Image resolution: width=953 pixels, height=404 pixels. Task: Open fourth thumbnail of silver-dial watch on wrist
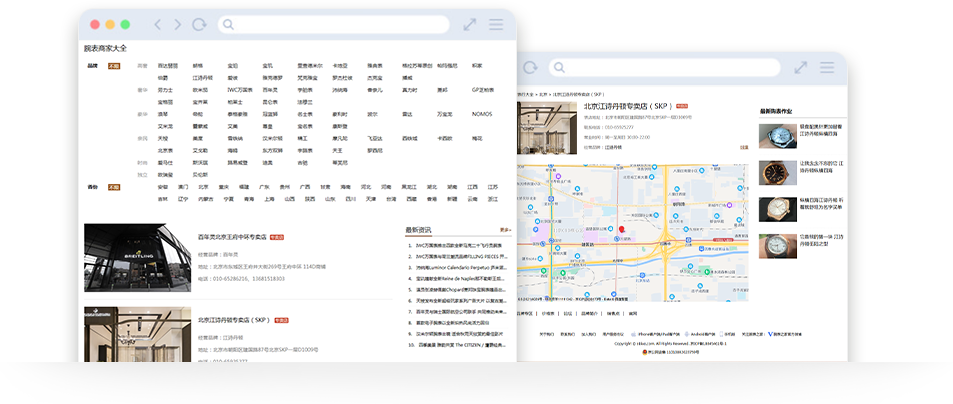[x=777, y=246]
